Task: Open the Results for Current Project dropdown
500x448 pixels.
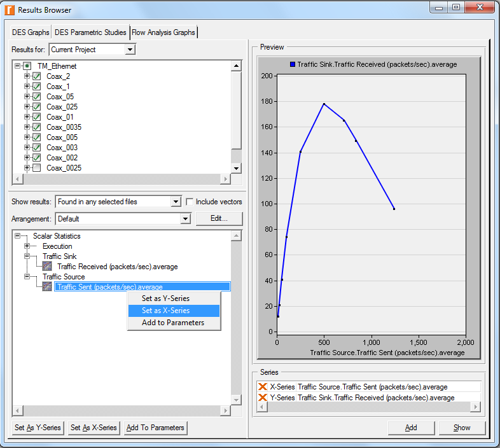Action: click(x=130, y=50)
